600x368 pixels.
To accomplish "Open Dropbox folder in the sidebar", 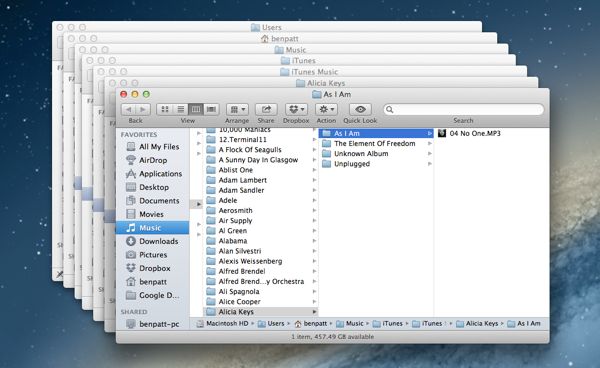I will click(152, 268).
